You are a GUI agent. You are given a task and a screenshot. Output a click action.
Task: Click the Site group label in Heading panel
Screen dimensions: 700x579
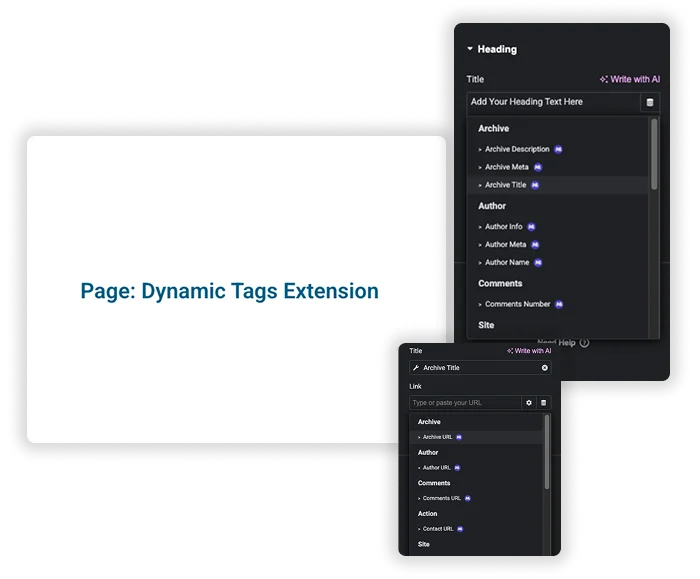[486, 325]
